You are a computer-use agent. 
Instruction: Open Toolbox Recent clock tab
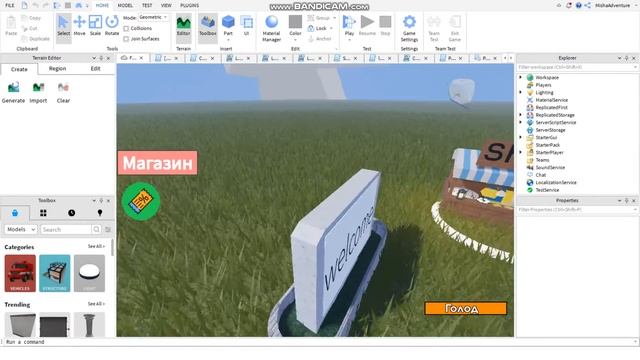click(71, 213)
